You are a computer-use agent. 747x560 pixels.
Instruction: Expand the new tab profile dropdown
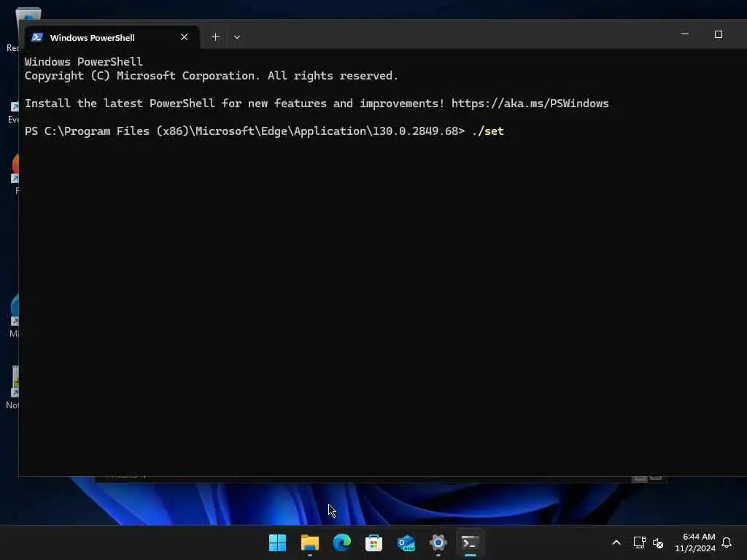[x=237, y=37]
